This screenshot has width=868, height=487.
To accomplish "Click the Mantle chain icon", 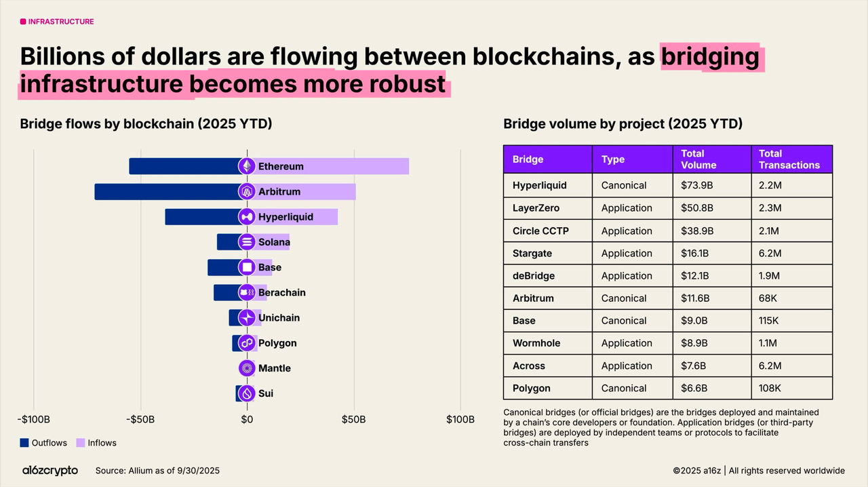I will 247,368.
